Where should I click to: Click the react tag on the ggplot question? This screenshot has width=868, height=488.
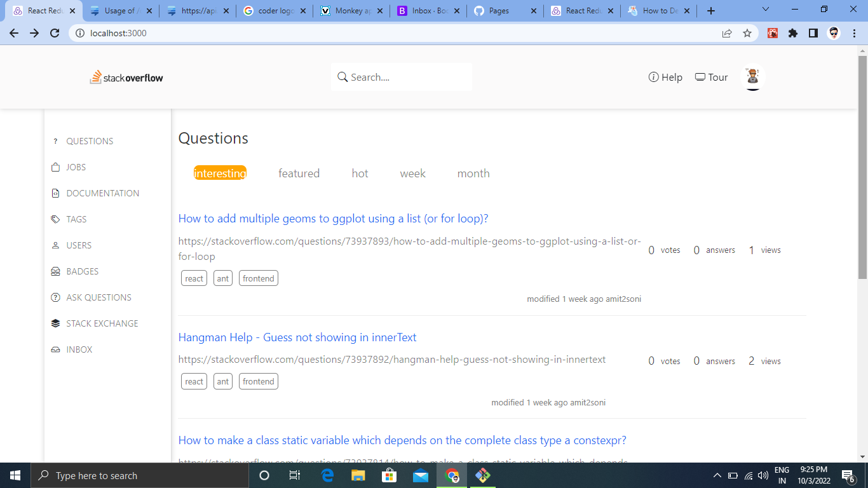tap(194, 278)
